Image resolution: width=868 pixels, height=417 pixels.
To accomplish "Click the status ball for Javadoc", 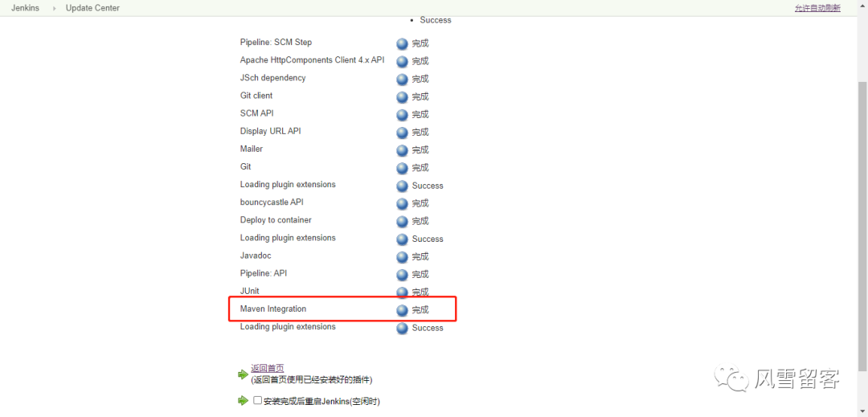I will (403, 257).
